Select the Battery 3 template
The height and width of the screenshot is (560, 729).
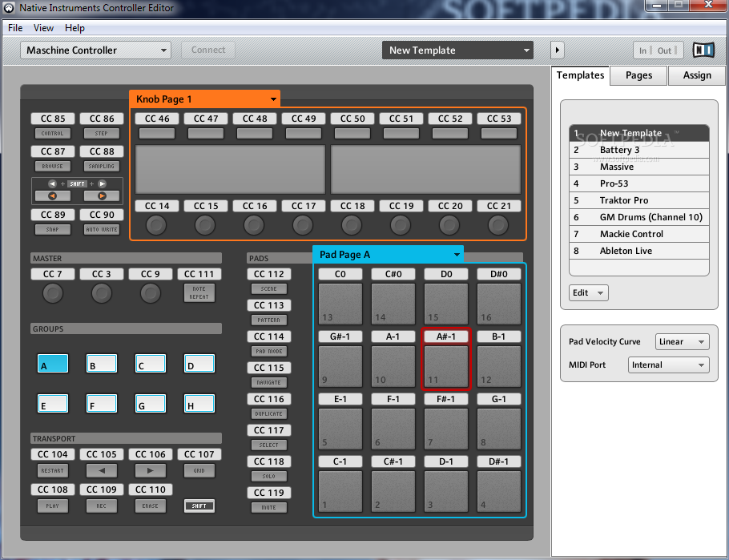point(638,150)
